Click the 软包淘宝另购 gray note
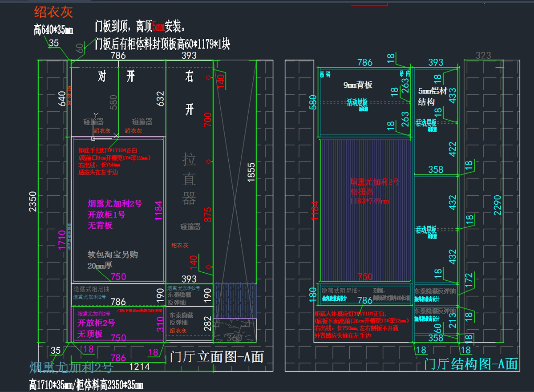Viewport: 534px width, 392px height. tap(113, 255)
